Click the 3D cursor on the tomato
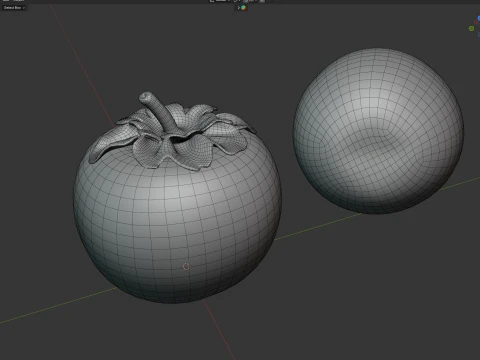This screenshot has width=480, height=360. coord(186,266)
